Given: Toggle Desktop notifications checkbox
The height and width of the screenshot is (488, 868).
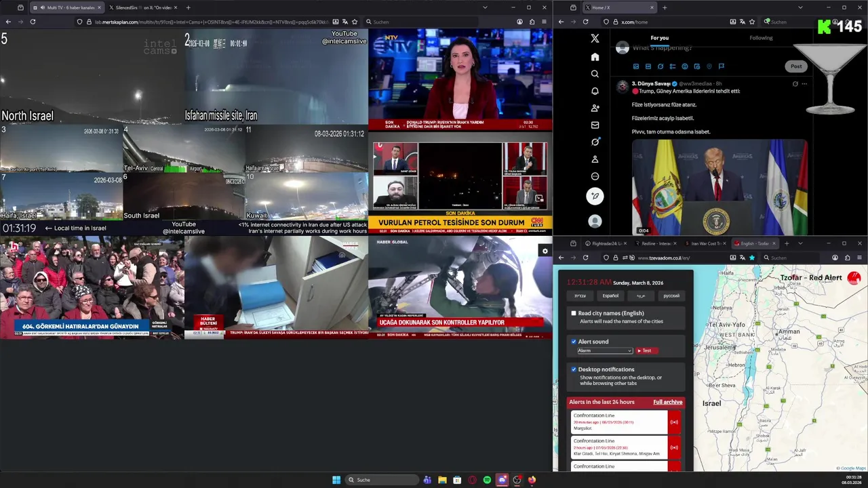Looking at the screenshot, I should [574, 369].
